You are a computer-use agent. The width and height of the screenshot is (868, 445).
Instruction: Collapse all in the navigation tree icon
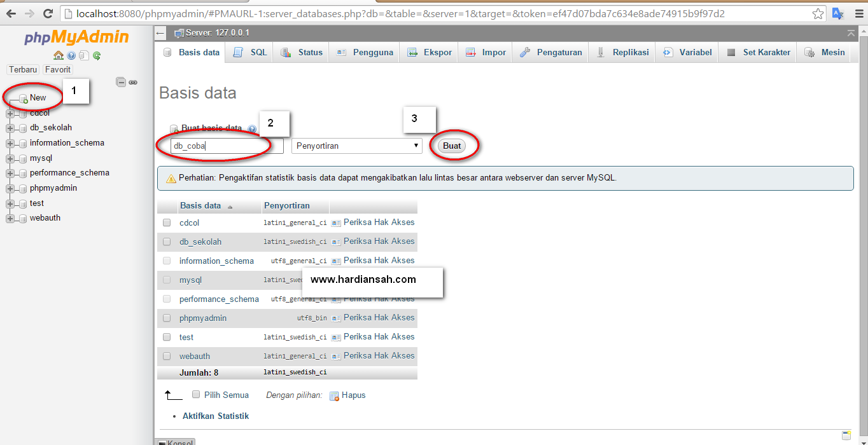tap(120, 82)
